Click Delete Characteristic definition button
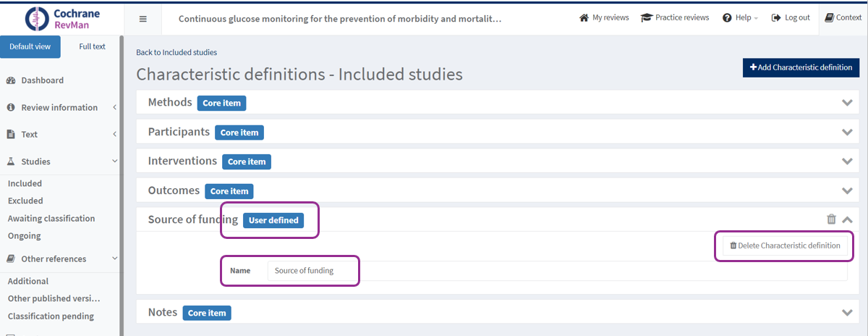 [785, 245]
